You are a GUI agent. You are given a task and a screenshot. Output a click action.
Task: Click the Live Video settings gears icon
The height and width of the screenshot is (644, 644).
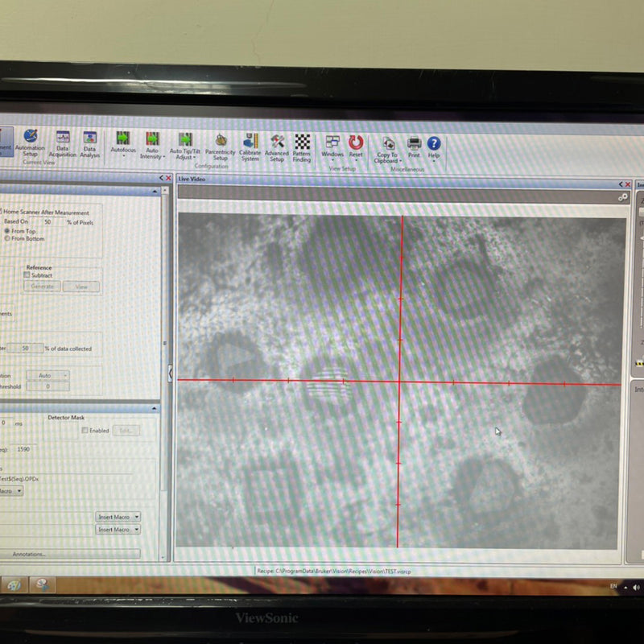click(x=622, y=198)
